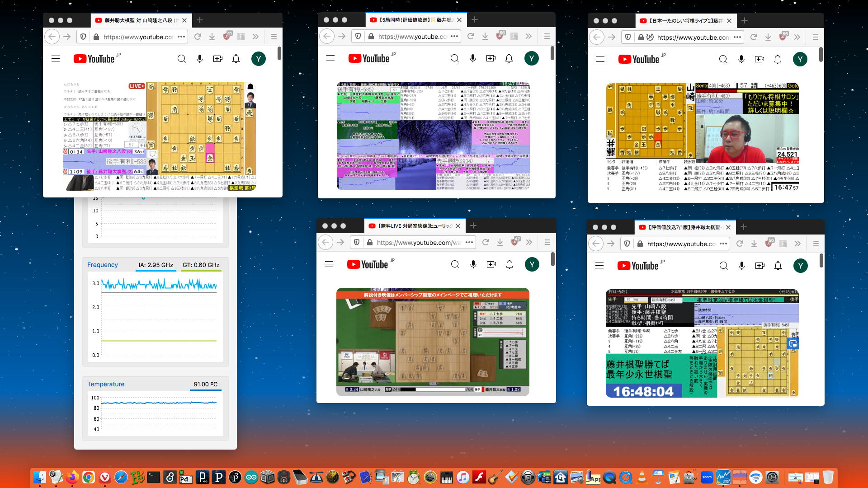Click YouTube logo in 5局同時 window
868x488 pixels.
pos(369,59)
